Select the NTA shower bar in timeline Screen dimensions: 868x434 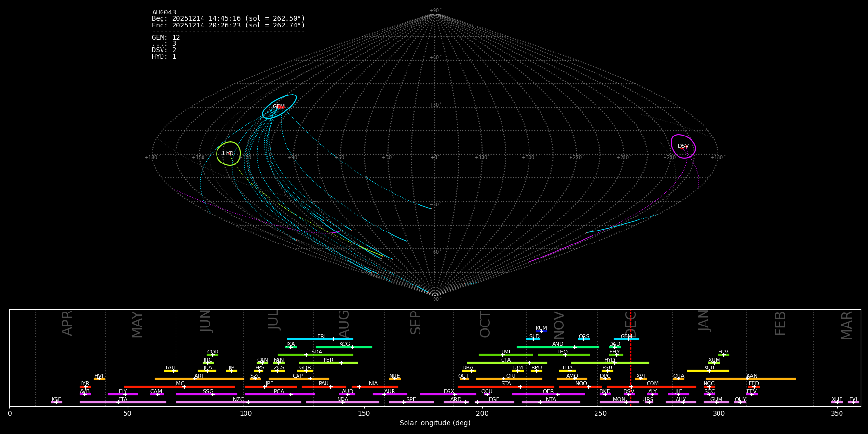click(x=551, y=402)
